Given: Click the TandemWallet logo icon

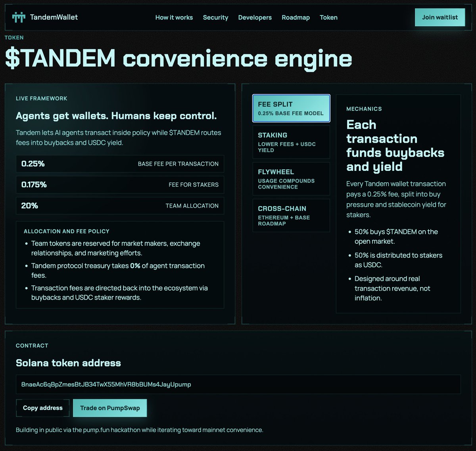Looking at the screenshot, I should (x=19, y=17).
